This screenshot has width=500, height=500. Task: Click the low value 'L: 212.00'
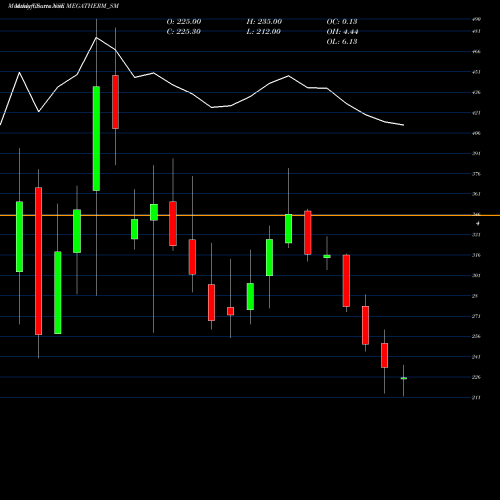click(263, 32)
